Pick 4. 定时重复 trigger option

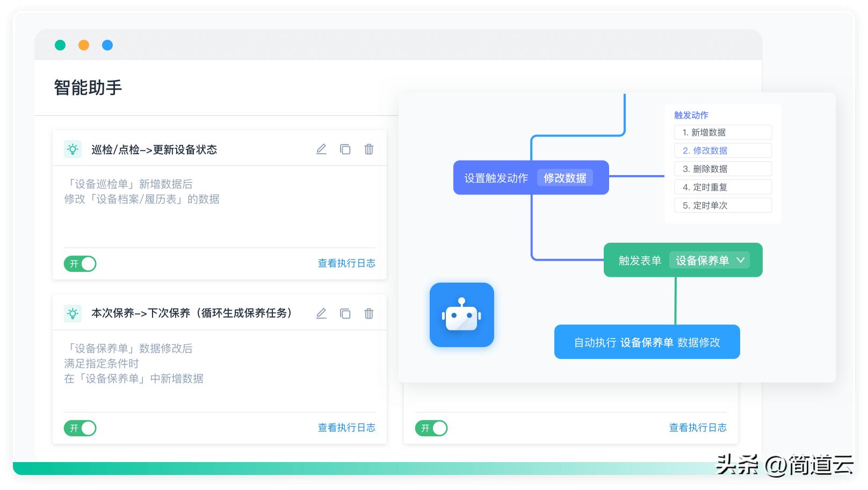[x=722, y=187]
